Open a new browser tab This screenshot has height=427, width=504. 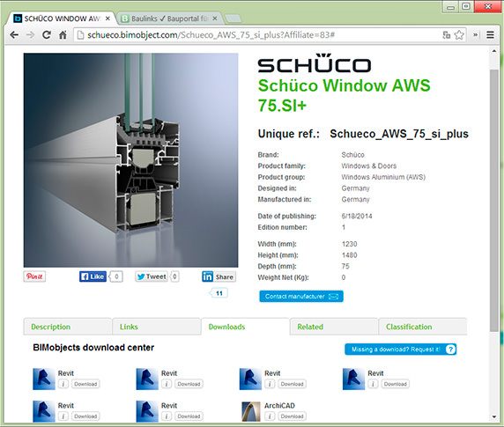click(x=233, y=18)
